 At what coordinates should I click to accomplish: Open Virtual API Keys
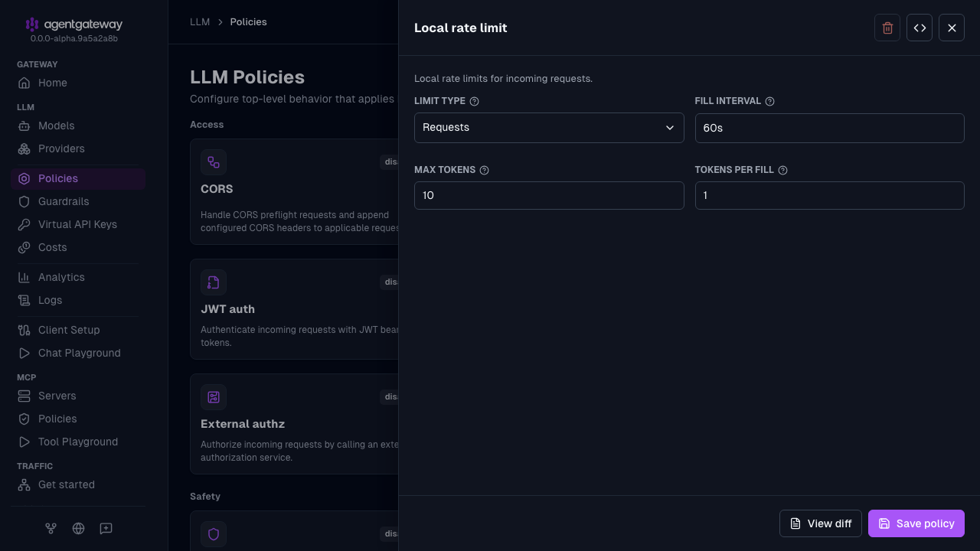tap(78, 224)
